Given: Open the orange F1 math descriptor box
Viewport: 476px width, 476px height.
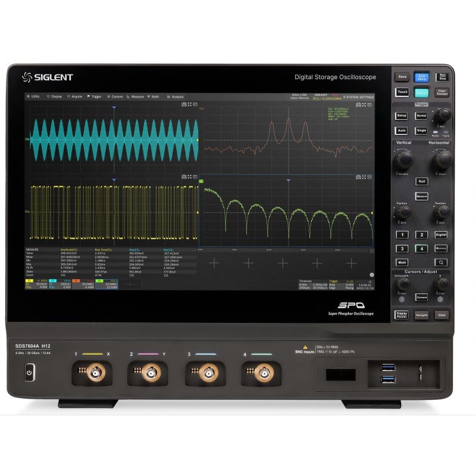Looking at the screenshot, I should pos(83,284).
